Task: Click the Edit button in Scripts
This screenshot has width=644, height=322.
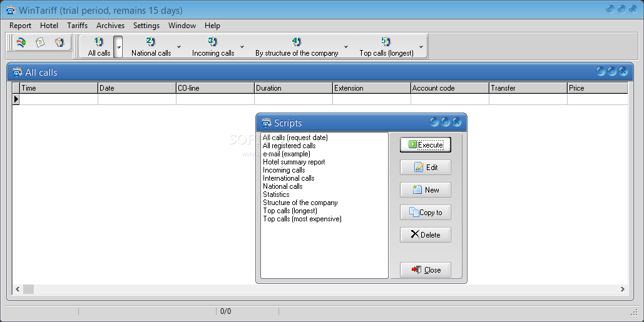Action: (426, 168)
